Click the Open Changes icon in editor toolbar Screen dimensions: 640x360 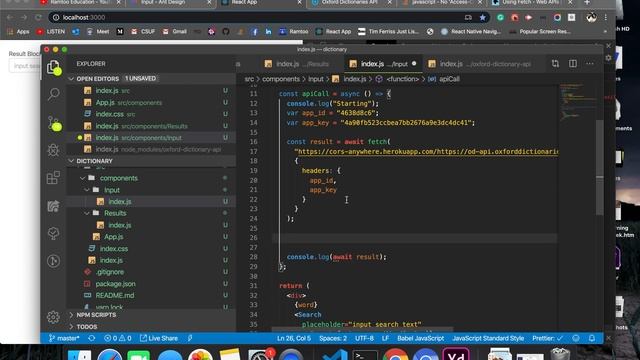(555, 64)
